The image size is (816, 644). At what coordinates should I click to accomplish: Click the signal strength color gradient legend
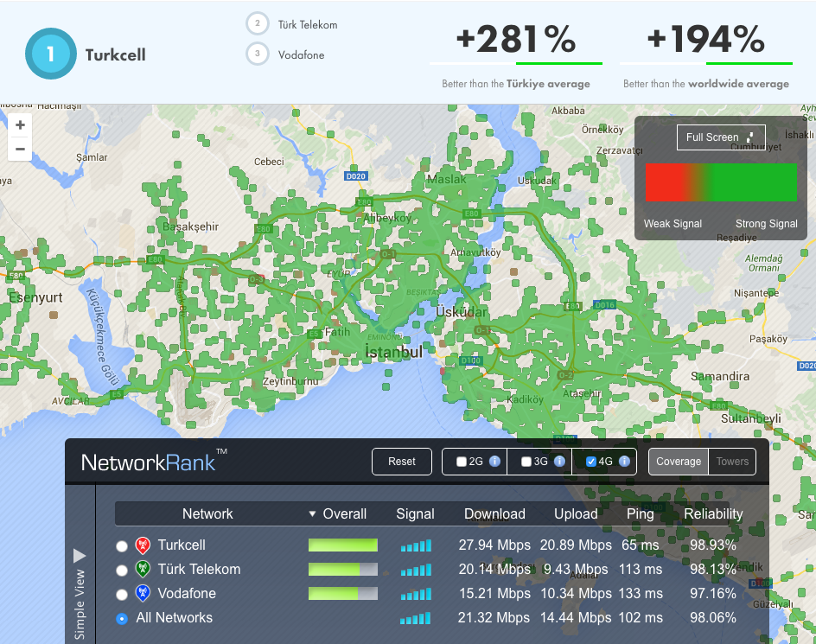click(x=721, y=182)
